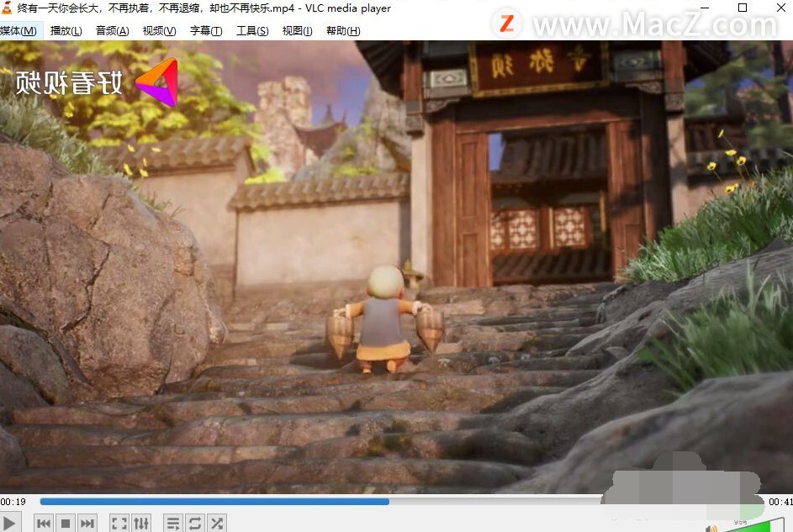Image resolution: width=793 pixels, height=532 pixels.
Task: Close the VLC media player window
Action: pyautogui.click(x=781, y=8)
